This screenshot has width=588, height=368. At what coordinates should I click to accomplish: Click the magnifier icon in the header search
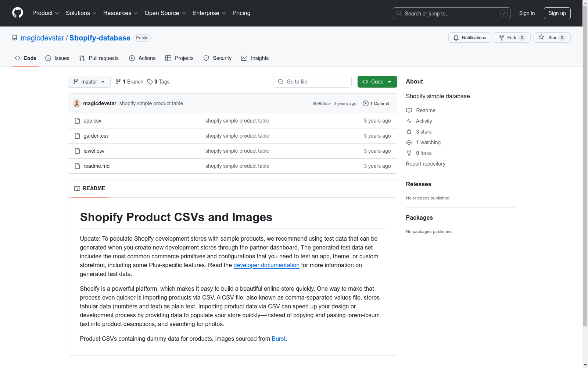pyautogui.click(x=399, y=13)
